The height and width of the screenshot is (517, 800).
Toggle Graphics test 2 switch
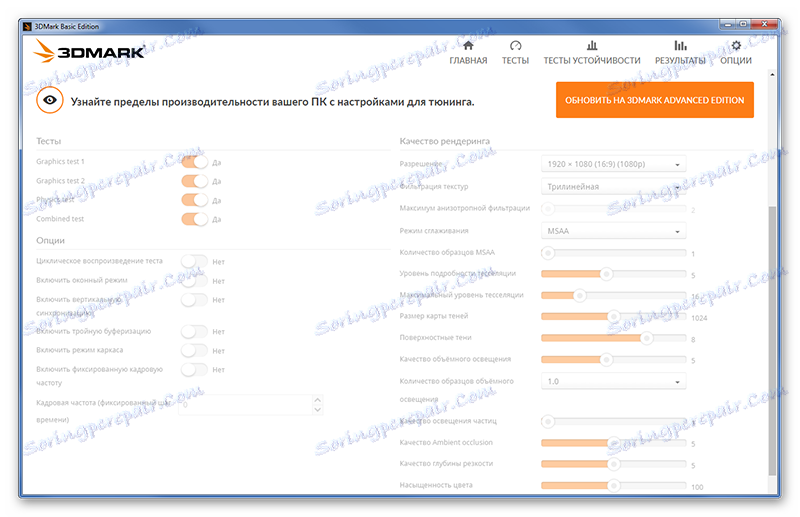tap(194, 181)
